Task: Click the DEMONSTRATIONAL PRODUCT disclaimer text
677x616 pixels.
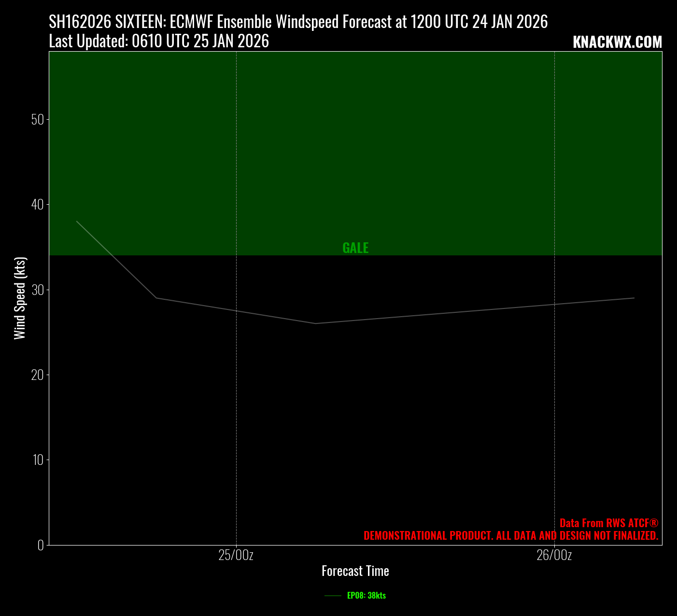Action: pyautogui.click(x=510, y=535)
